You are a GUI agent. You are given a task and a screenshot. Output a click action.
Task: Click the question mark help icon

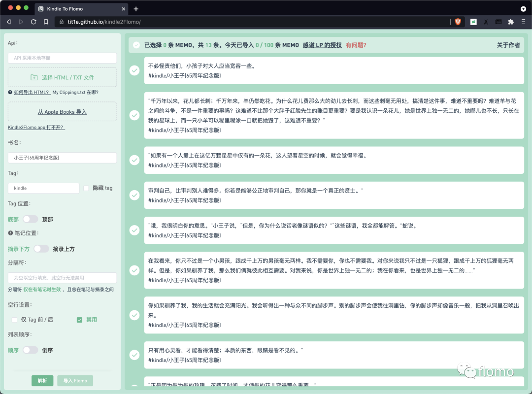point(10,92)
